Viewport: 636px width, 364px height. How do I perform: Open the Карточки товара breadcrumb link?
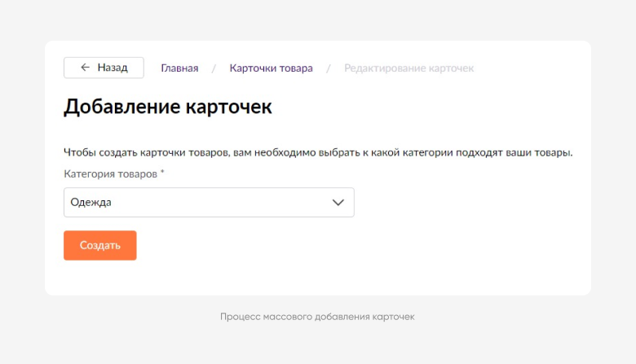click(x=271, y=68)
